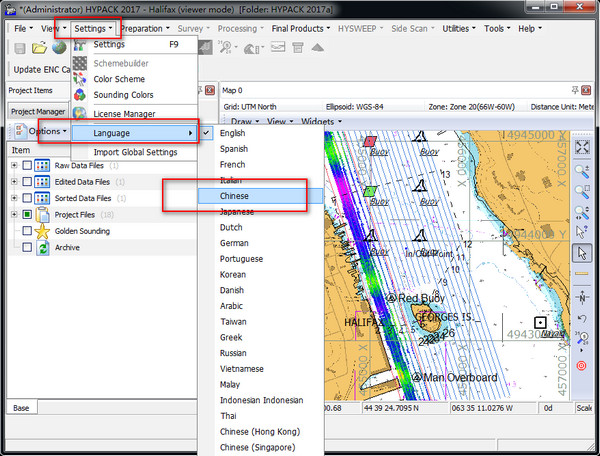Image resolution: width=600 pixels, height=456 pixels.
Task: Click the Zoom Extents icon in map toolbar
Action: (582, 147)
